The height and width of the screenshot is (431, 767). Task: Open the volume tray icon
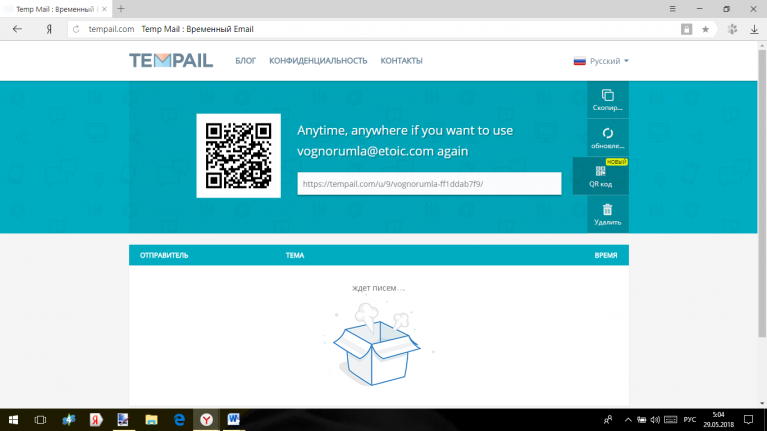point(655,420)
